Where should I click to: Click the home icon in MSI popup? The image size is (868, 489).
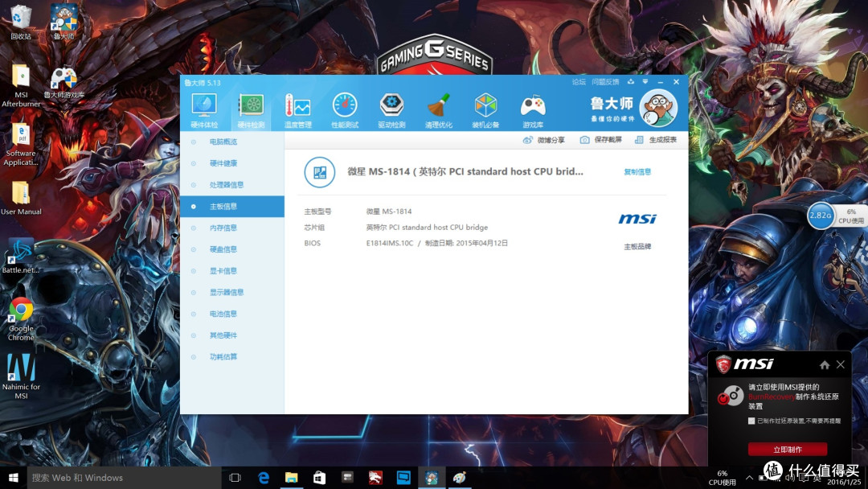[x=825, y=365]
